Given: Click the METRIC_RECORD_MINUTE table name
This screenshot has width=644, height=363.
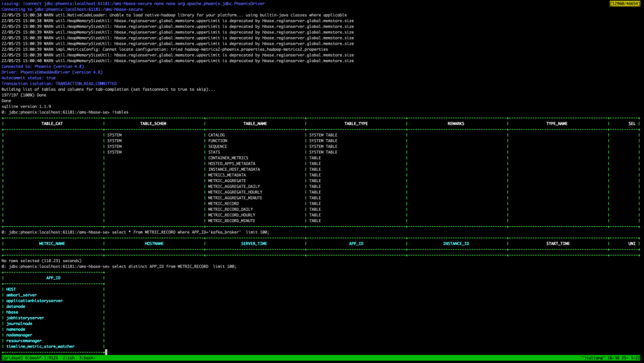Looking at the screenshot, I should 231,221.
